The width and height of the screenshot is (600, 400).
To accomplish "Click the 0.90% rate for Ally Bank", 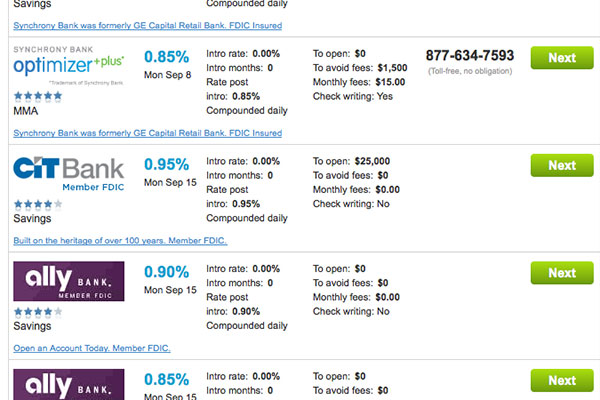I will point(166,272).
